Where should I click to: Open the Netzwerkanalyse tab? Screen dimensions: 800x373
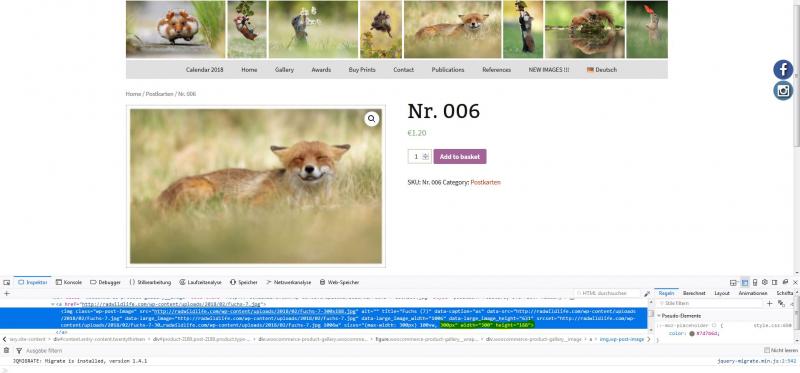[288, 282]
